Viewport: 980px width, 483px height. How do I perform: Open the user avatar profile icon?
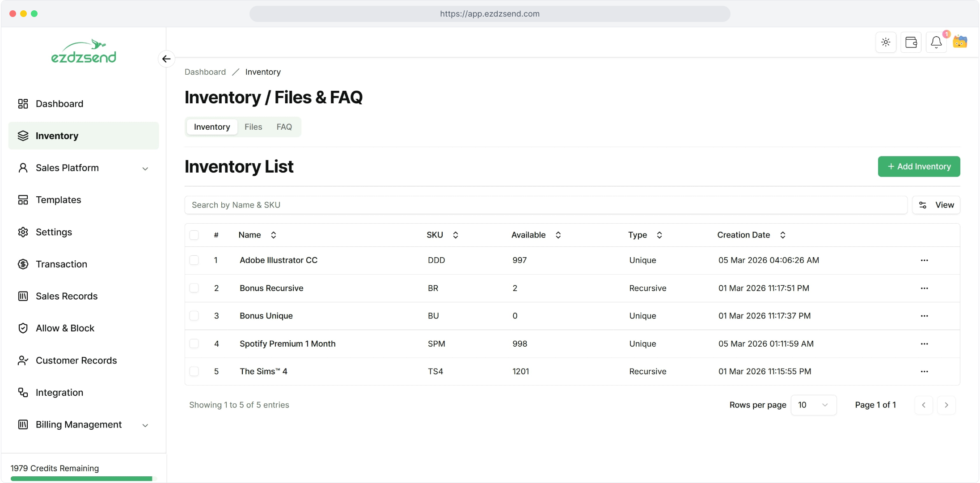[x=960, y=42]
